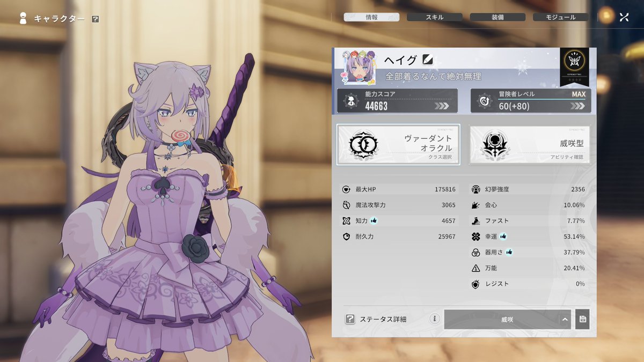Open the 威咲型 ability confirmation card
The height and width of the screenshot is (362, 644).
(530, 145)
